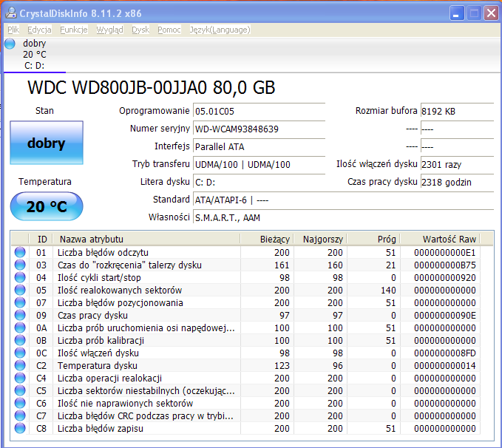This screenshot has height=448, width=502.
Task: Click raw value 0000000000E1
Action: tap(444, 253)
